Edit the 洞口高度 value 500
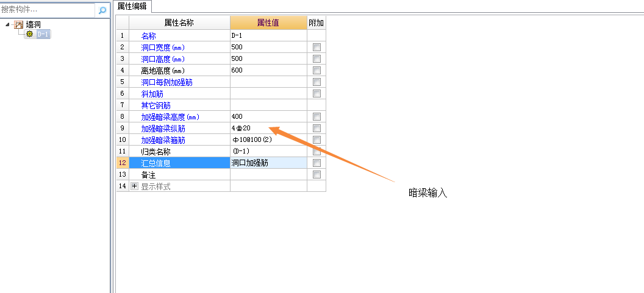Image resolution: width=644 pixels, height=293 pixels. [268, 58]
